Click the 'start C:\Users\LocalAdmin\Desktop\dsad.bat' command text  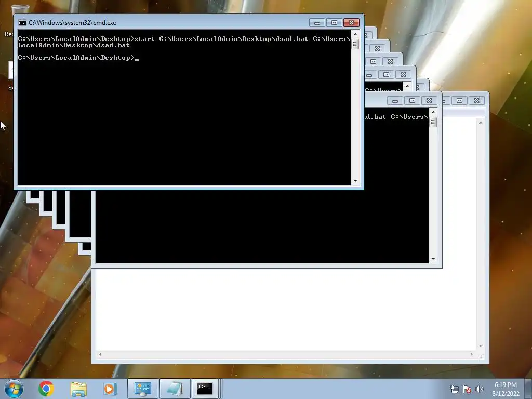(221, 39)
